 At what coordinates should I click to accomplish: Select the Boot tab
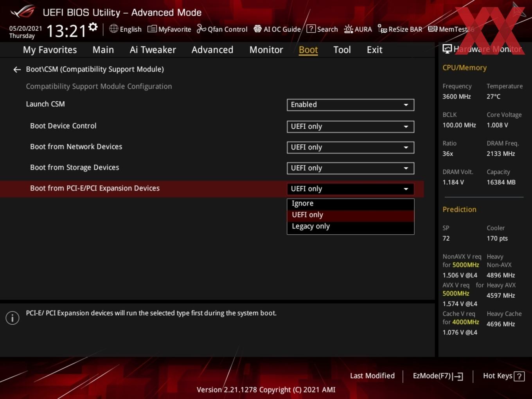[x=308, y=50]
